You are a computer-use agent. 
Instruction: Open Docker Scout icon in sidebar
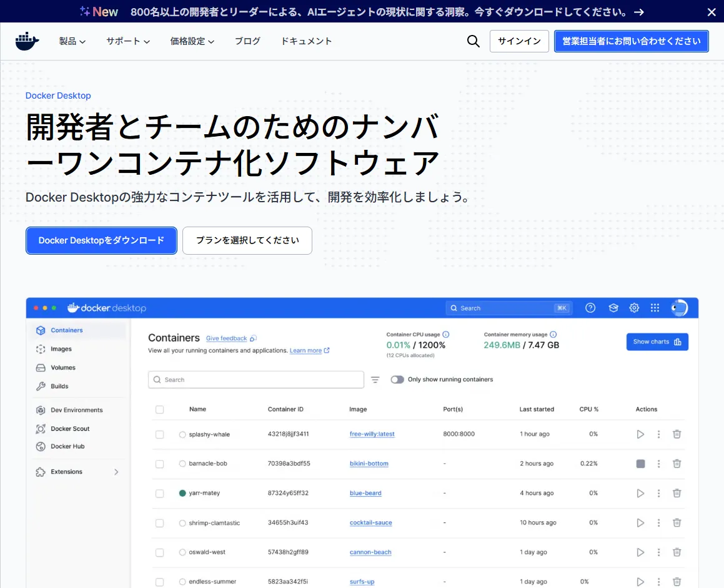tap(41, 429)
